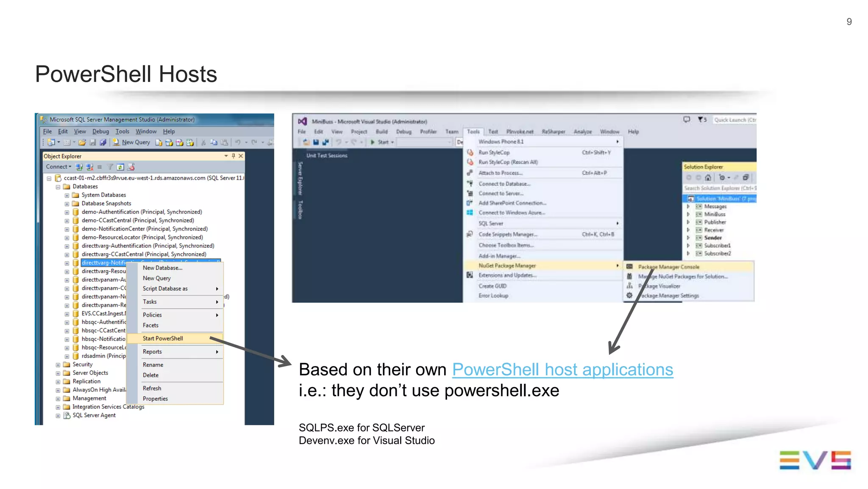The width and height of the screenshot is (868, 489).
Task: Select Connect to Database... in Tools menu
Action: [x=544, y=184]
